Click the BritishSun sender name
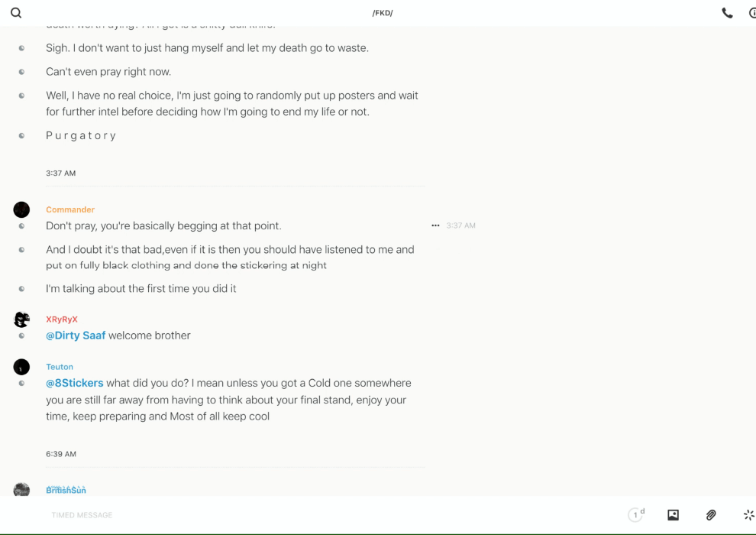 (66, 490)
